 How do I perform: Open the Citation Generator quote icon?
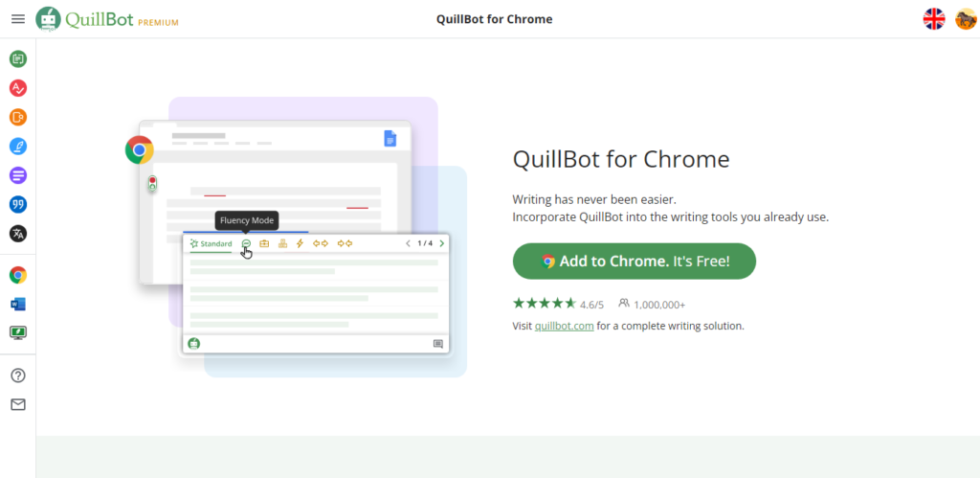pyautogui.click(x=18, y=205)
